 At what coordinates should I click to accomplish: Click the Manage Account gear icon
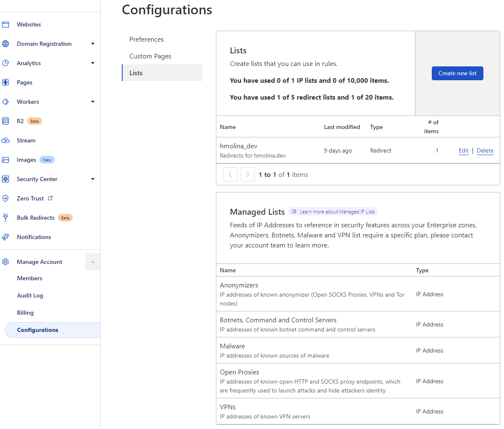5,262
